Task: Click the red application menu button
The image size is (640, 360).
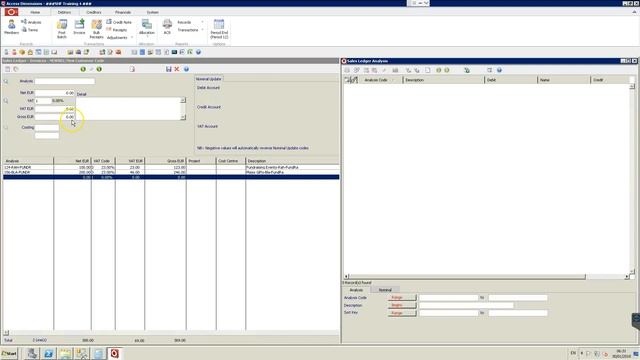Action: tap(11, 12)
